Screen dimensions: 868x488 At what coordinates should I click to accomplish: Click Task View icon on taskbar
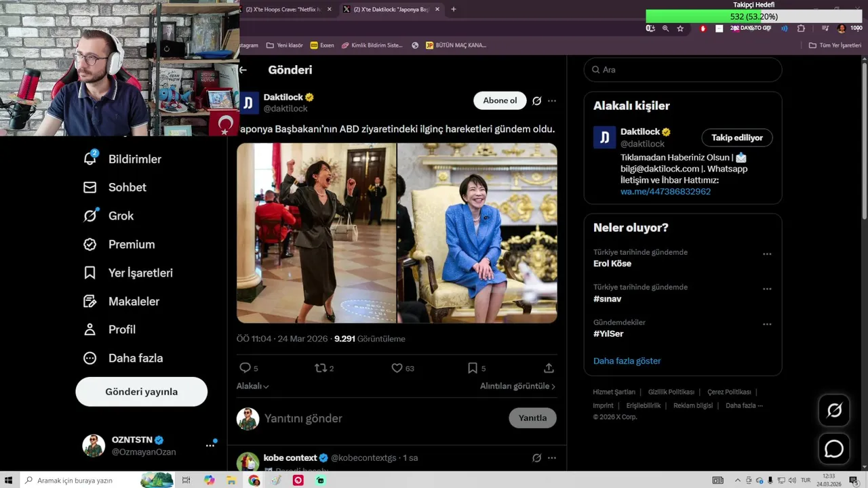point(186,480)
